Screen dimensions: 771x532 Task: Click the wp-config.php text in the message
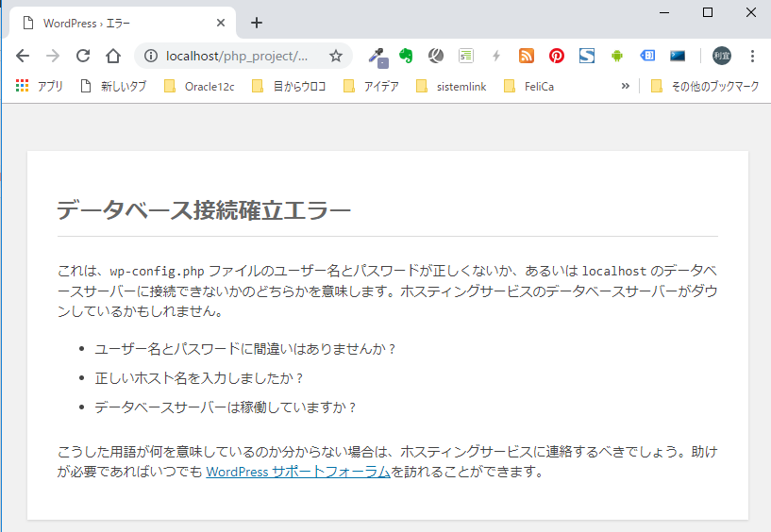point(157,271)
